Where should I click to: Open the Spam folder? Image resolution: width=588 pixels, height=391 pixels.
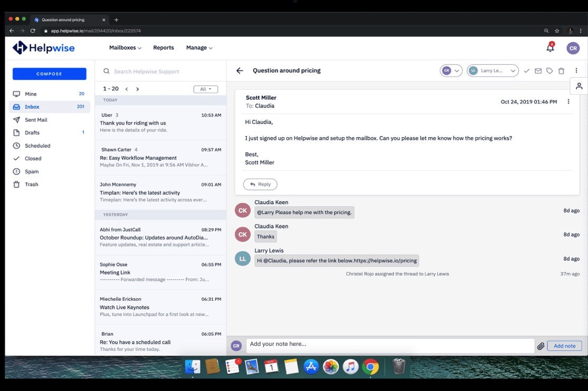49,171
